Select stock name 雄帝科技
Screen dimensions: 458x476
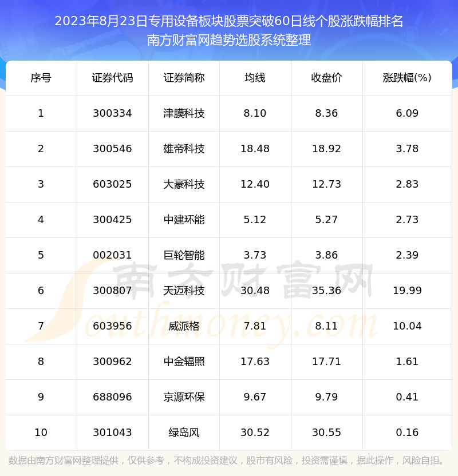pos(184,149)
